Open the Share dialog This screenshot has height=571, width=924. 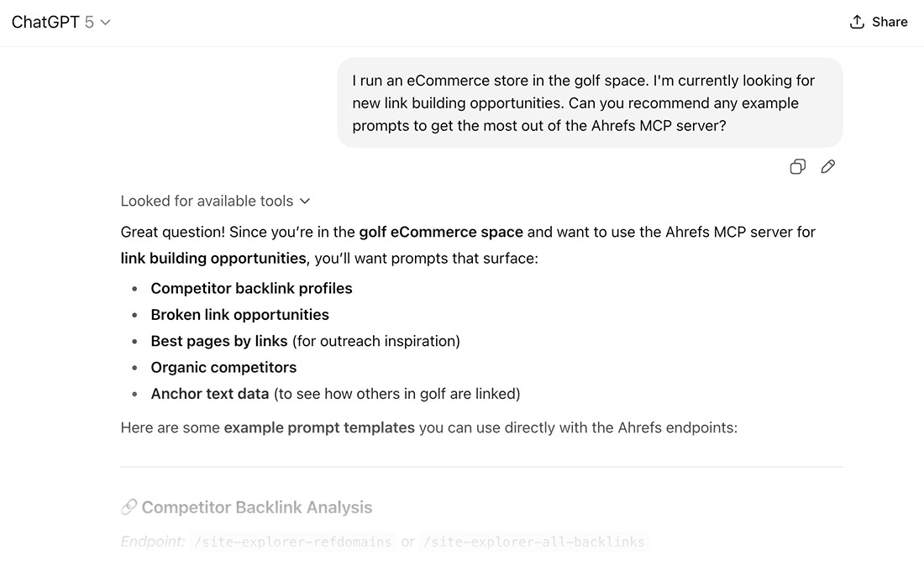click(879, 21)
